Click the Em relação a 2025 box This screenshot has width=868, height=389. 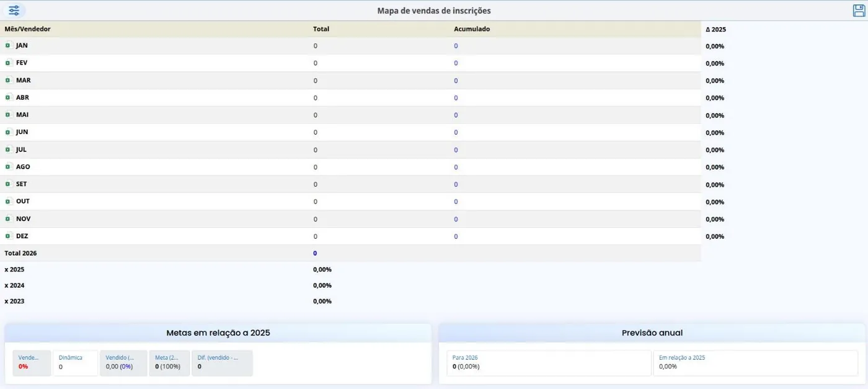coord(755,363)
